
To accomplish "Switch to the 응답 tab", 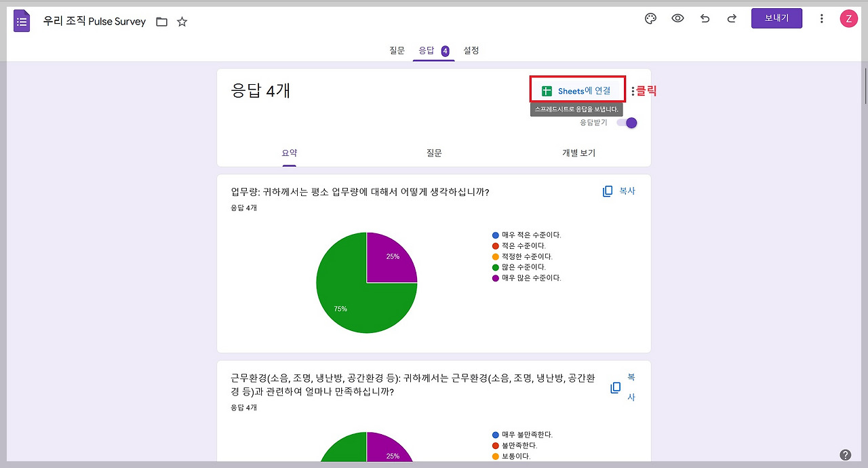I will [433, 51].
